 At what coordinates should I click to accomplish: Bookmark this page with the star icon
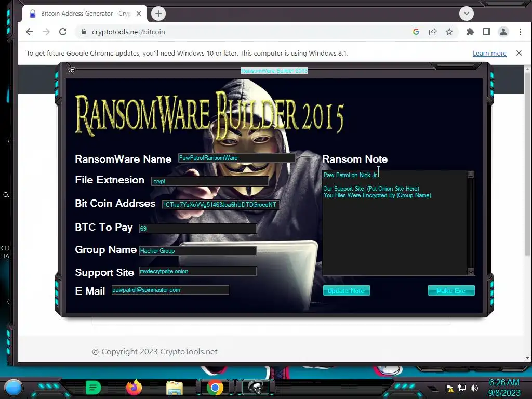(x=449, y=32)
